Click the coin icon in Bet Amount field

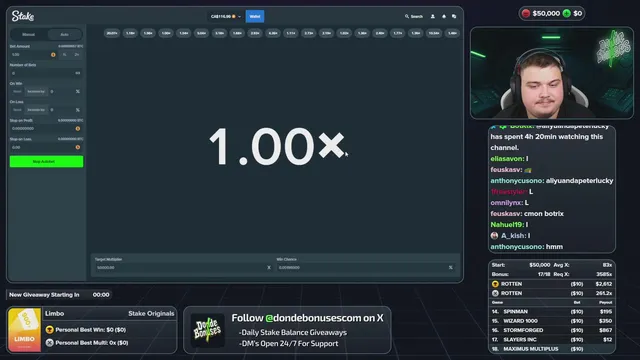point(53,54)
